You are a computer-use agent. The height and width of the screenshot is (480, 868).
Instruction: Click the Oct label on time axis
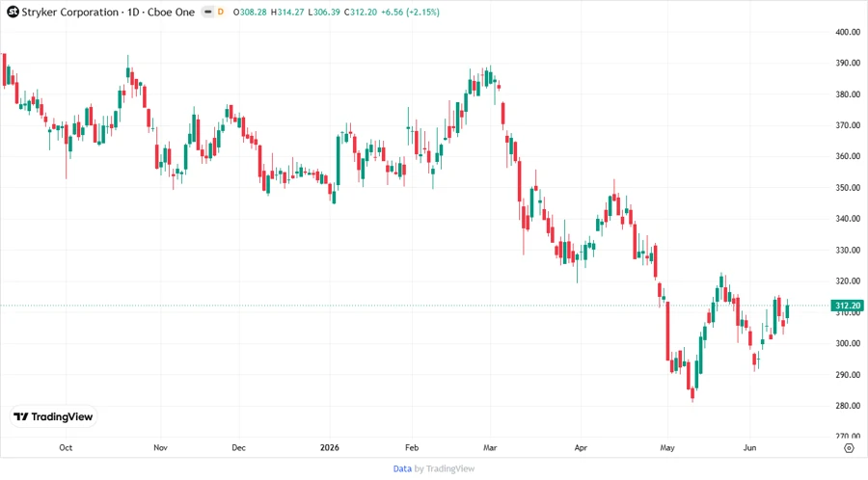click(66, 447)
